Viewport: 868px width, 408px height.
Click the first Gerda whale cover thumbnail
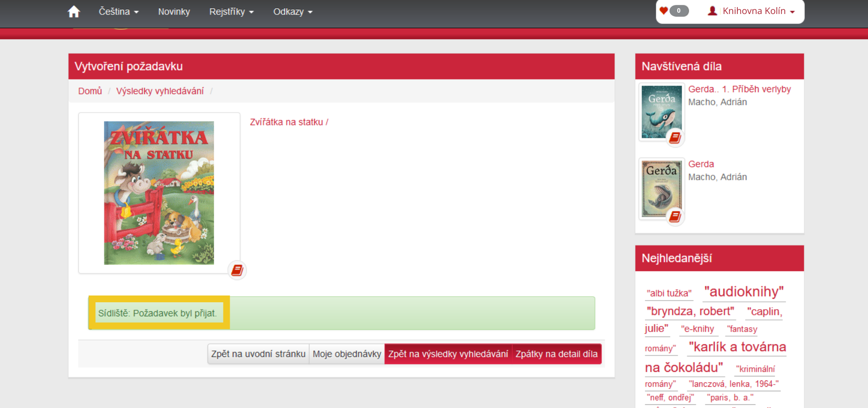click(662, 112)
